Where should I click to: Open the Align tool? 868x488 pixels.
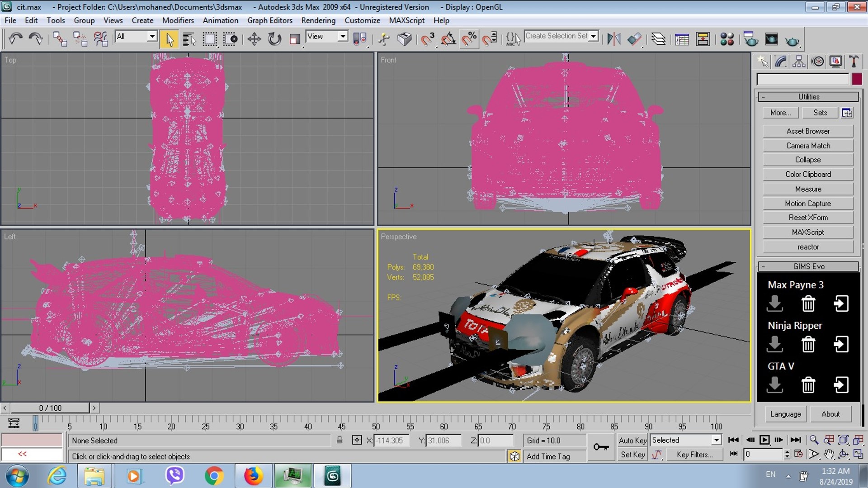click(x=634, y=39)
